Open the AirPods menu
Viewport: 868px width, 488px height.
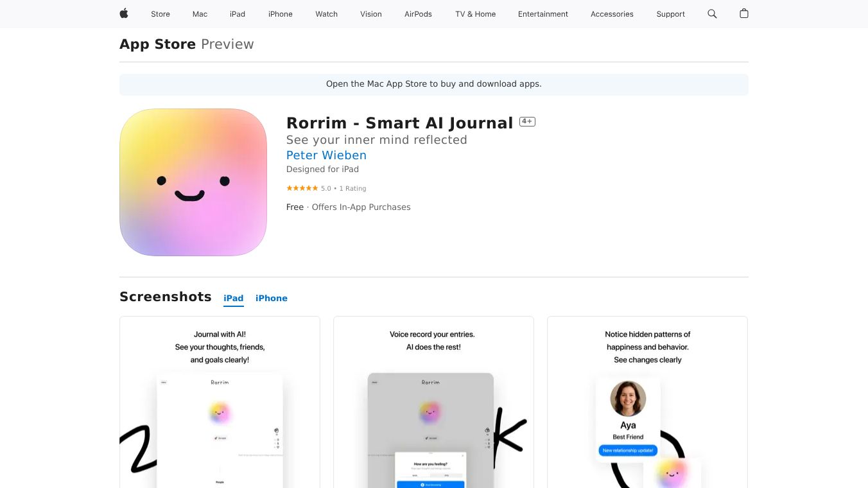[x=419, y=14]
